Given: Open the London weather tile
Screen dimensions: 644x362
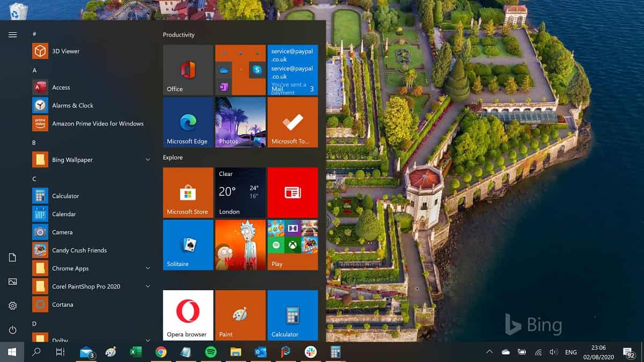Looking at the screenshot, I should [x=240, y=193].
